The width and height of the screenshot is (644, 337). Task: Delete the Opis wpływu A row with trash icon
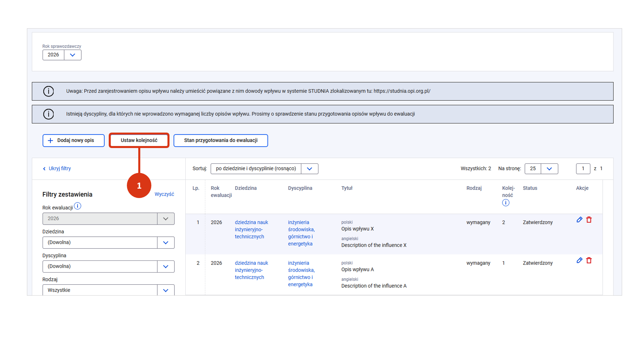click(x=589, y=260)
